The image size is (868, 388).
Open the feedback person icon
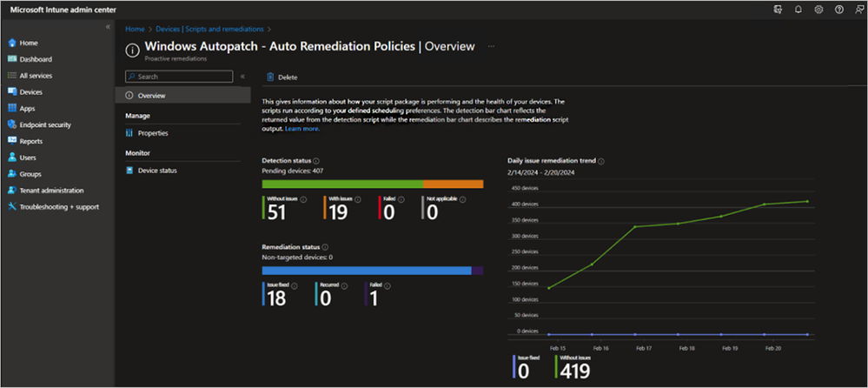pos(858,10)
